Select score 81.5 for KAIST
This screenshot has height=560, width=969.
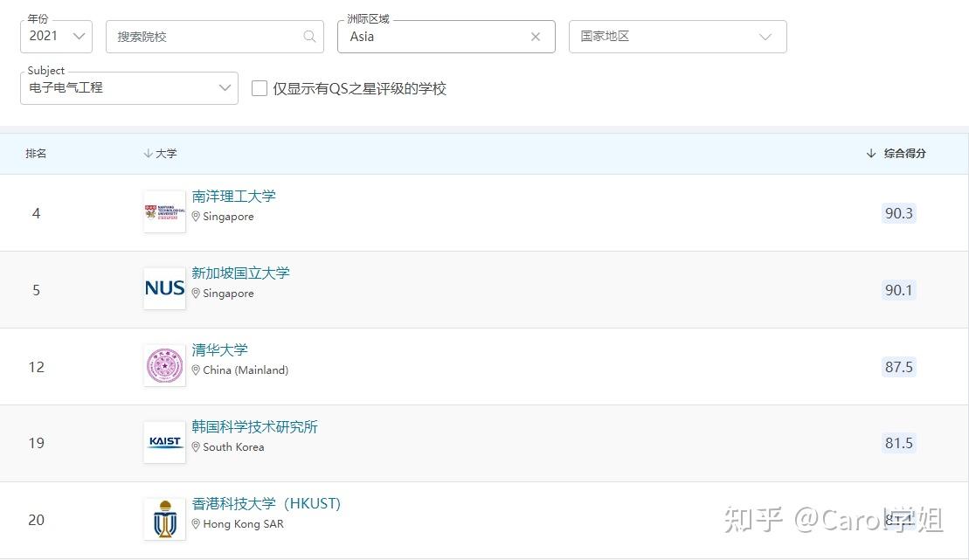[x=898, y=443]
